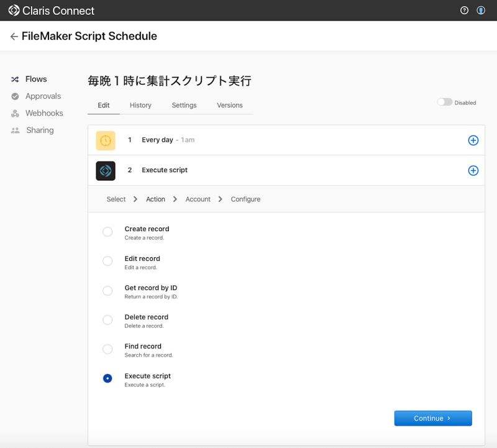Open the Settings tab
The image size is (497, 448).
tap(184, 105)
